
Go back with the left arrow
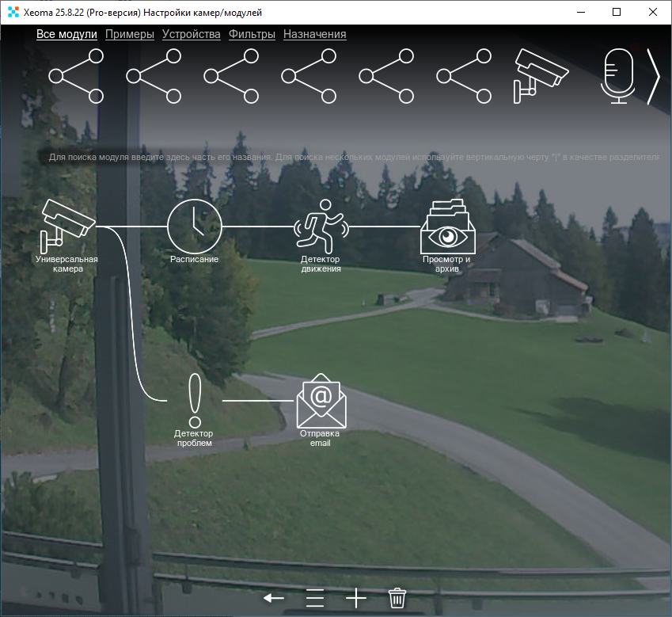pos(274,598)
